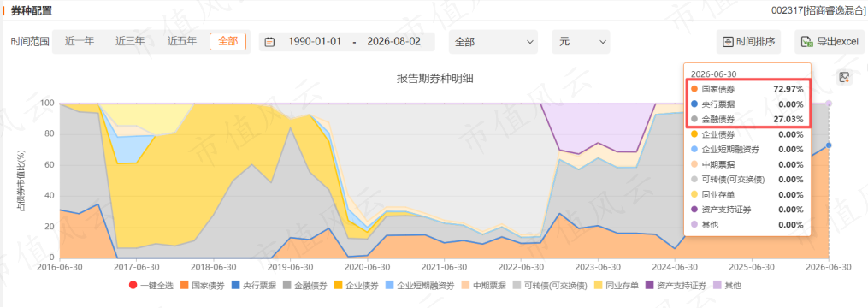868x308 pixels.
Task: Click the red select-all legend dot
Action: (x=133, y=286)
